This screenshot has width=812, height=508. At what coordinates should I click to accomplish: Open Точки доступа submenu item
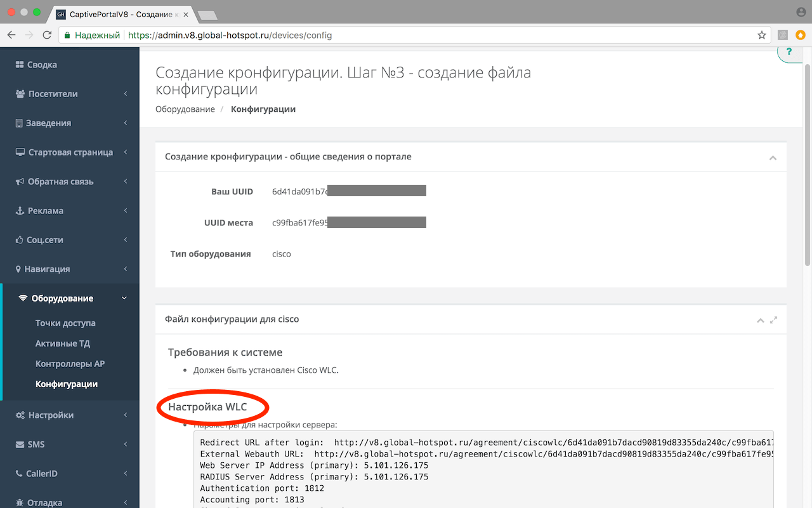[x=65, y=323]
